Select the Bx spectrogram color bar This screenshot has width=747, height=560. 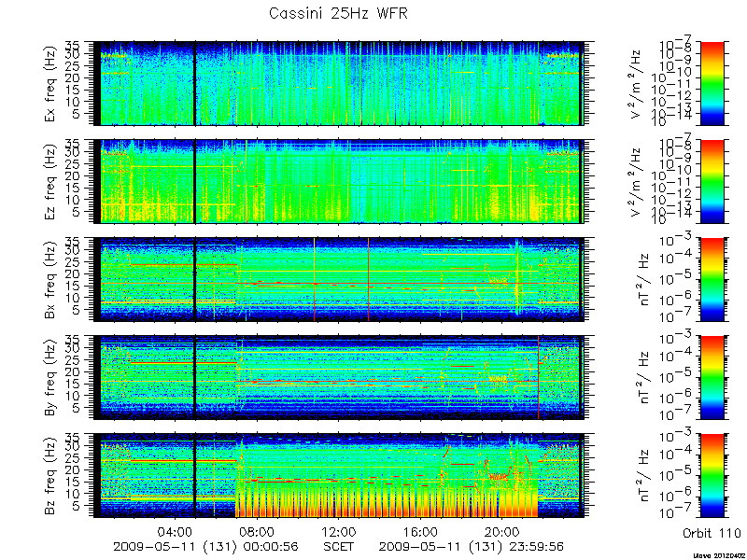(712, 279)
